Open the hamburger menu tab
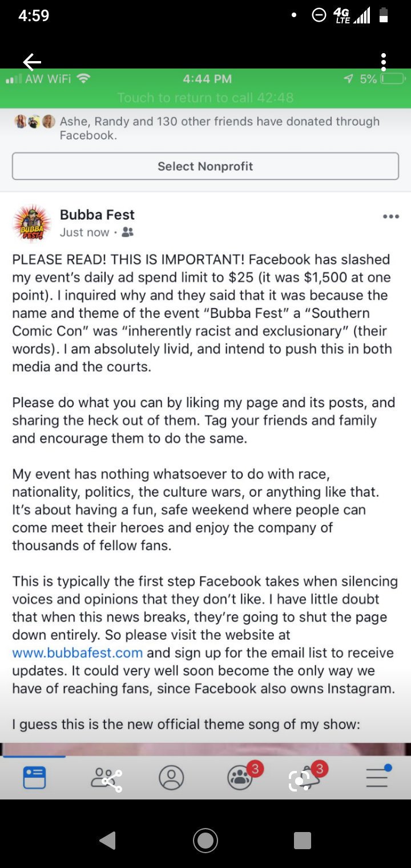Image resolution: width=411 pixels, height=868 pixels. pos(378,777)
